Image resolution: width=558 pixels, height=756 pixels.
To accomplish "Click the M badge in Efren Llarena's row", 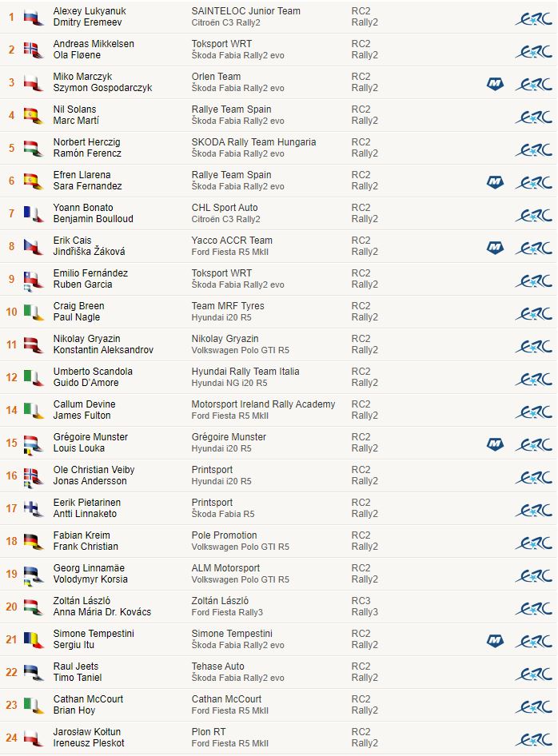I will coord(495,181).
